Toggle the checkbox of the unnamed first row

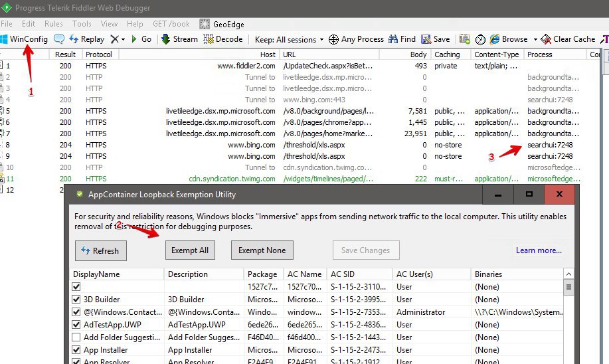pos(76,287)
